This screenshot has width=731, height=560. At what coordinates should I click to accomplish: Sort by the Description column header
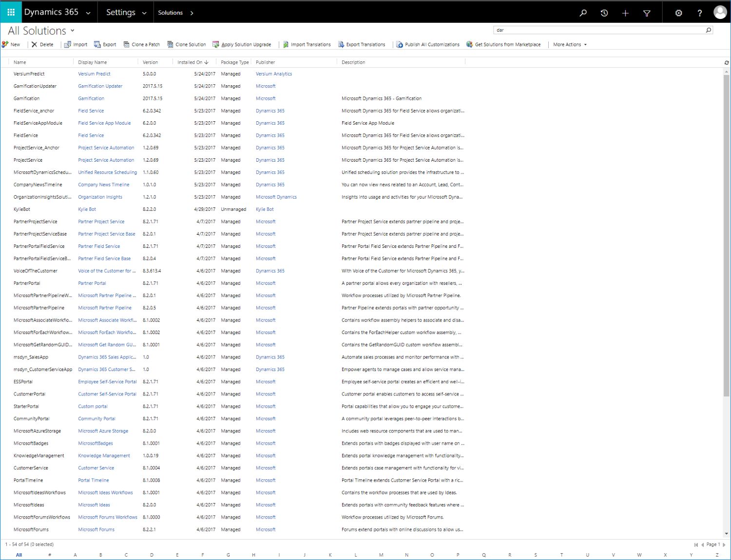pyautogui.click(x=353, y=62)
